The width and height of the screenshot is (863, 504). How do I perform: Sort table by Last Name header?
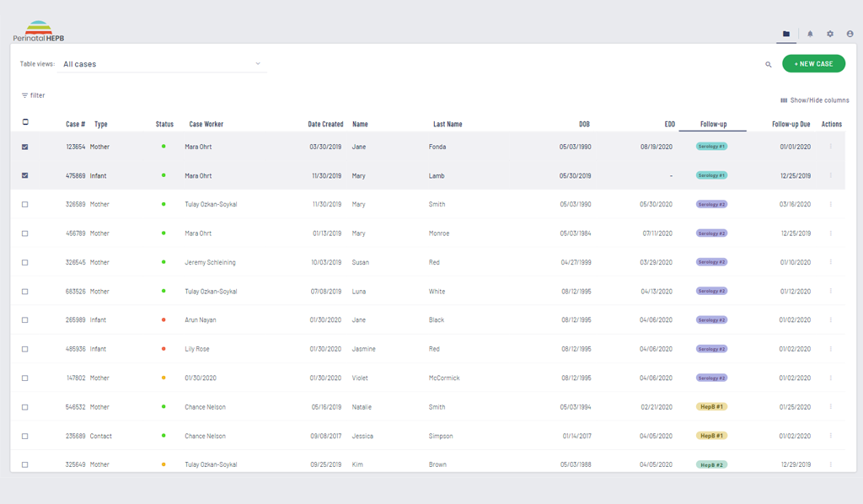(x=448, y=124)
